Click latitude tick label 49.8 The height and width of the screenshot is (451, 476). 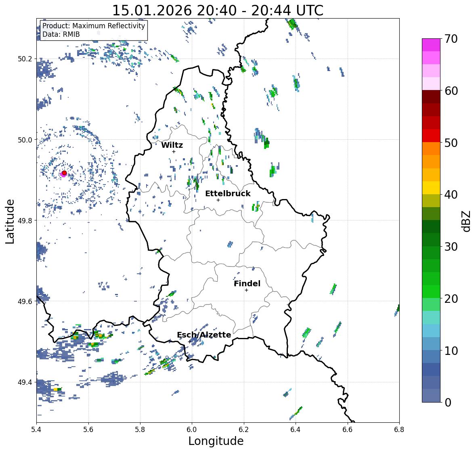[x=25, y=220]
